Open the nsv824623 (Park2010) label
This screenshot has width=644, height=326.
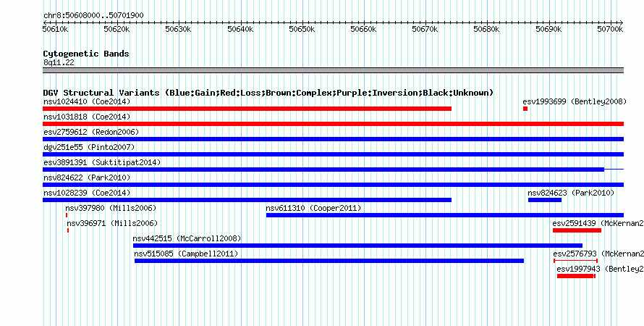pyautogui.click(x=571, y=193)
